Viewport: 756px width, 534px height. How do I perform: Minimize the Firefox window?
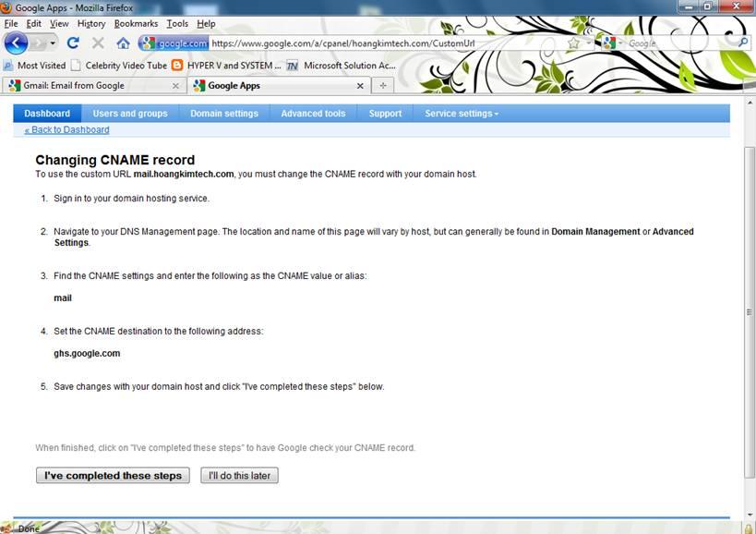(689, 6)
